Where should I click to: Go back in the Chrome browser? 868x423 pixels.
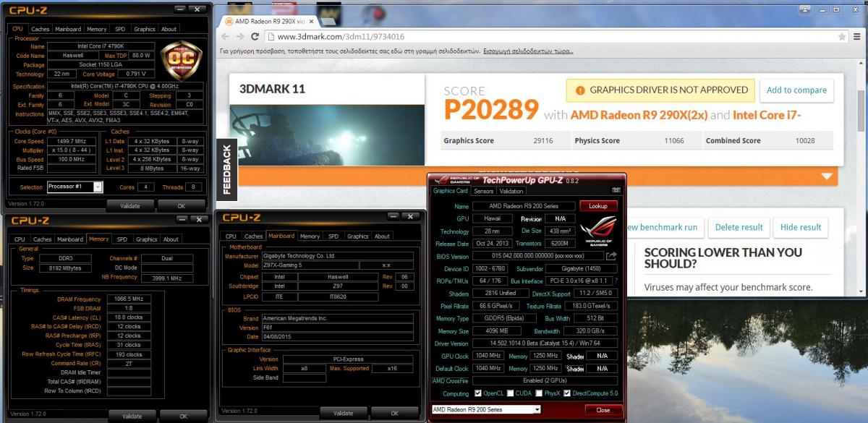coord(225,36)
